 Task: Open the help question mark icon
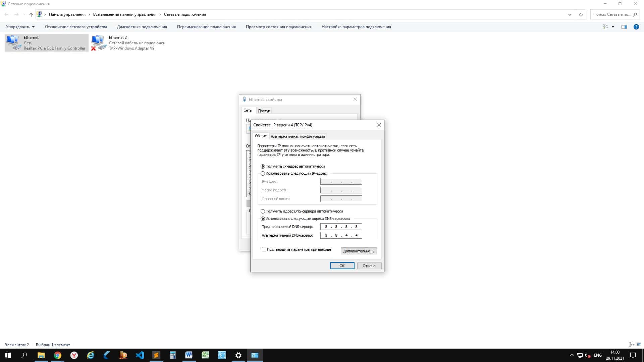636,27
